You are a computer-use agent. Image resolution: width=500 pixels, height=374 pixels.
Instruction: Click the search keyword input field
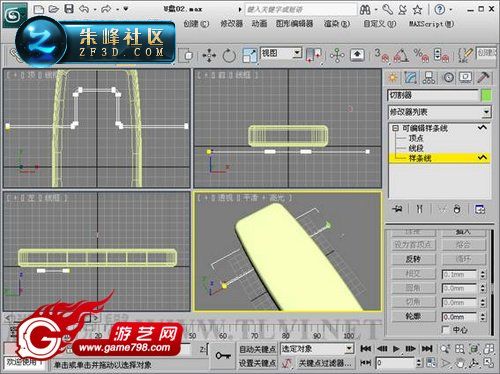tap(301, 9)
